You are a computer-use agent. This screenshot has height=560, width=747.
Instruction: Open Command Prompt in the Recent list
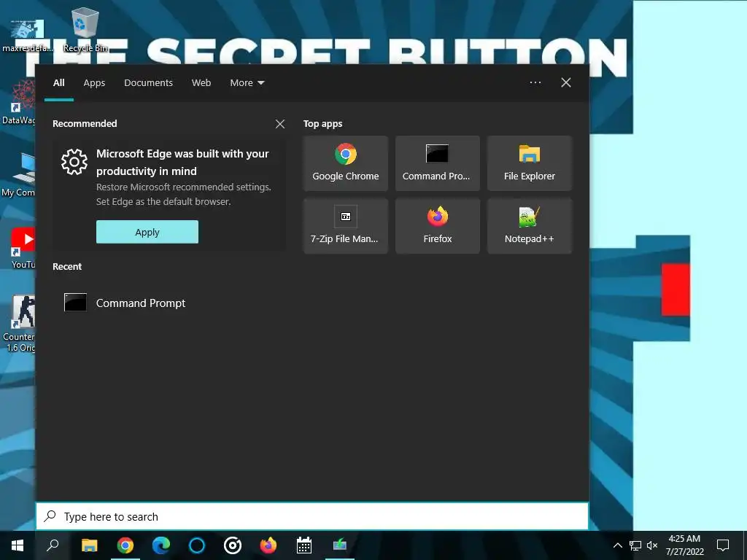click(125, 303)
